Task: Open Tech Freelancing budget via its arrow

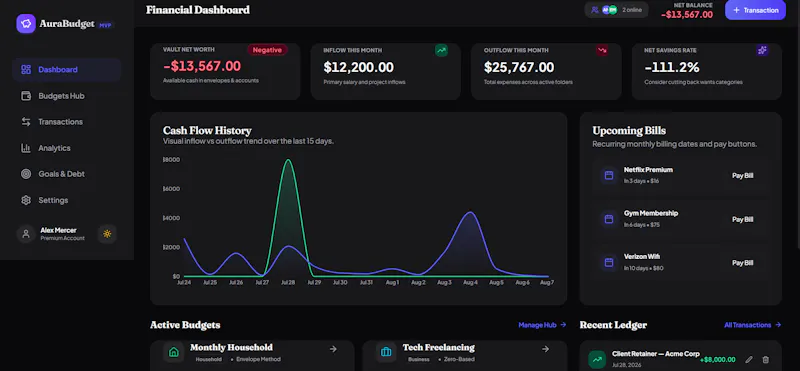Action: pyautogui.click(x=545, y=349)
